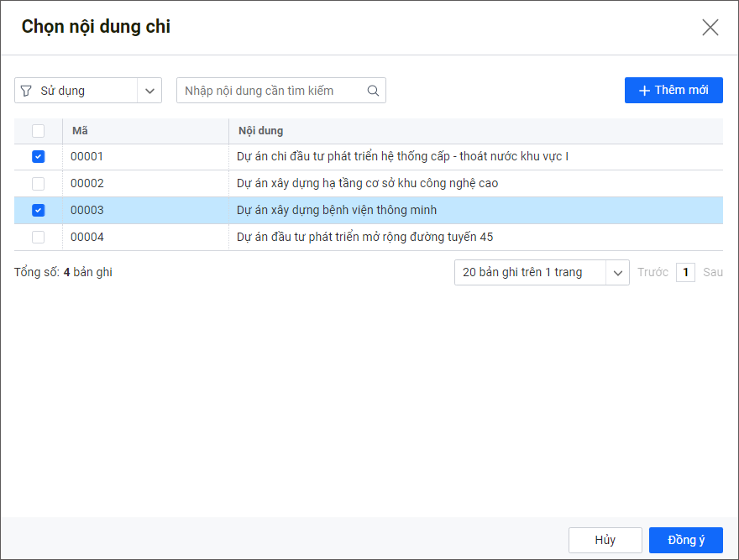Confirm with the Đồng ý button
Screen dimensions: 739x560
pos(685,540)
